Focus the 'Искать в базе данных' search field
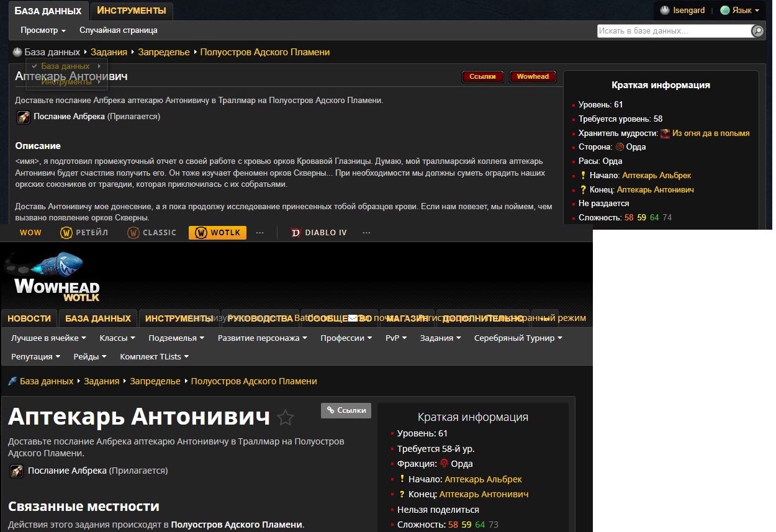Viewport: 776px width, 532px height. point(674,30)
